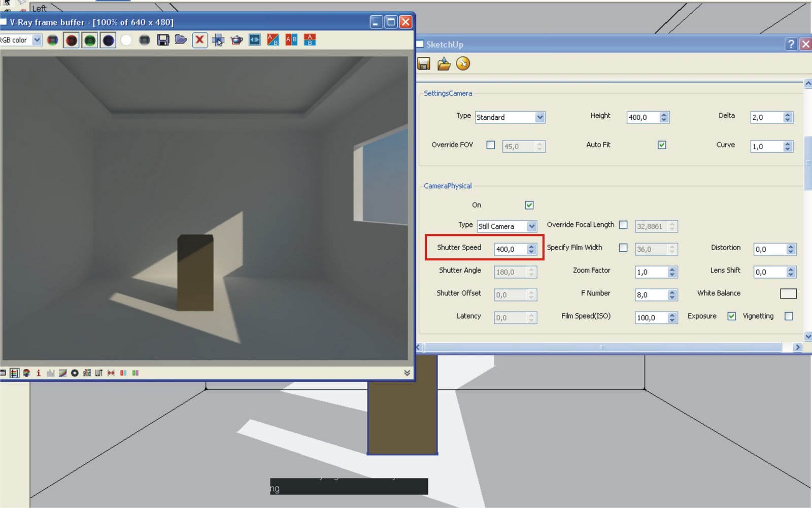Show the red channel only
Viewport: 812px width, 508px height.
[72, 40]
